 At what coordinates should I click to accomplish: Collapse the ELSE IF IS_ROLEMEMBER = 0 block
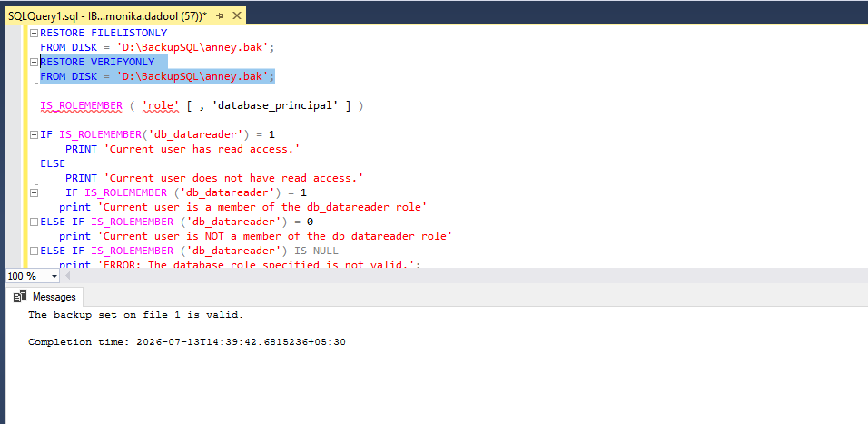[34, 222]
